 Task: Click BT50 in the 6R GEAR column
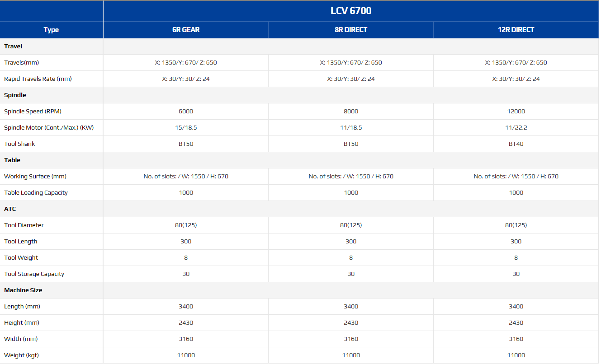[186, 144]
